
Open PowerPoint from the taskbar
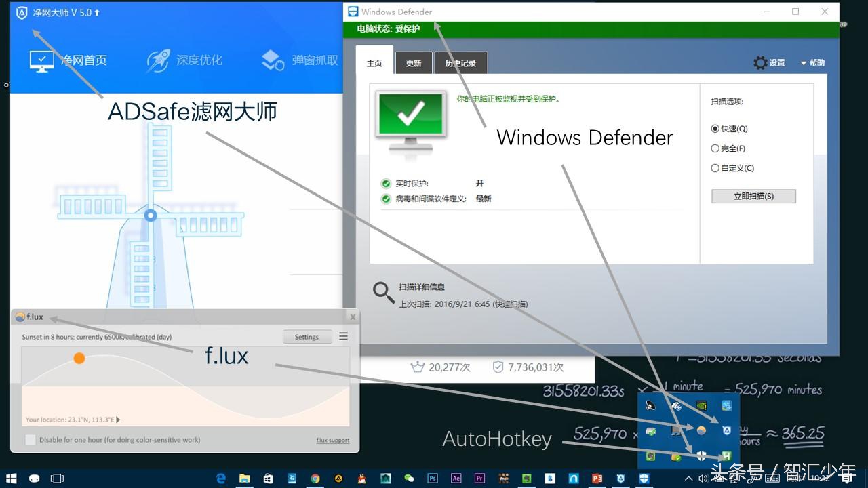597,479
